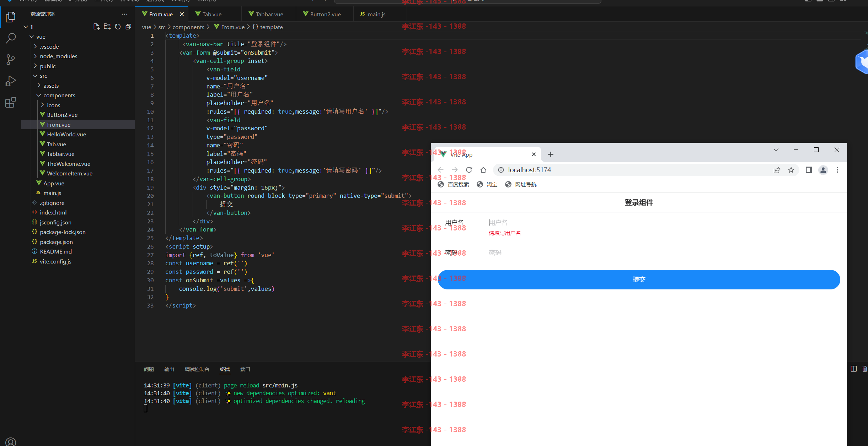Open 百度搜索 bookmark
868x446 pixels.
453,184
